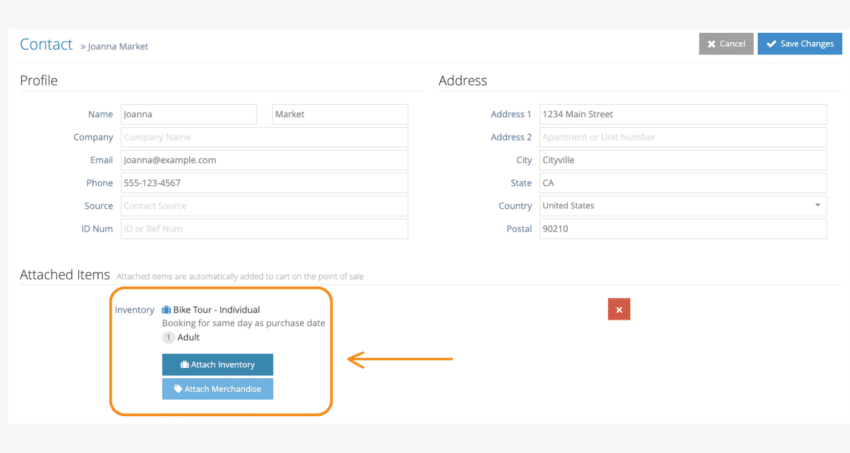850x453 pixels.
Task: Open the Contact breadcrumb heading
Action: click(x=46, y=44)
